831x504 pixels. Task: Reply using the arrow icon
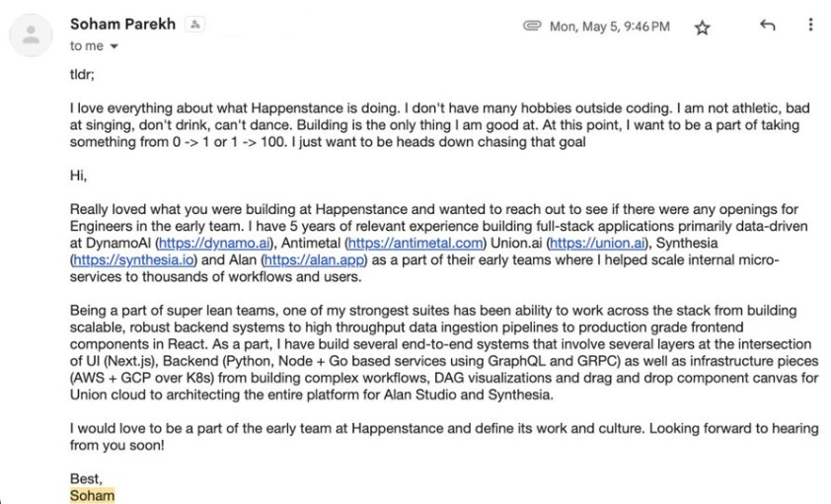coord(767,27)
